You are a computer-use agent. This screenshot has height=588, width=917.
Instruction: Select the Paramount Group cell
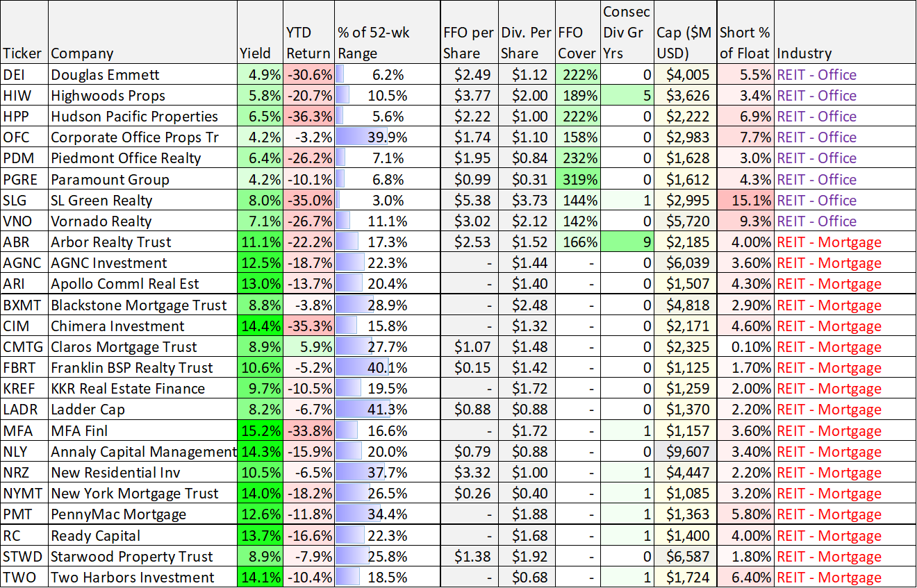[142, 180]
